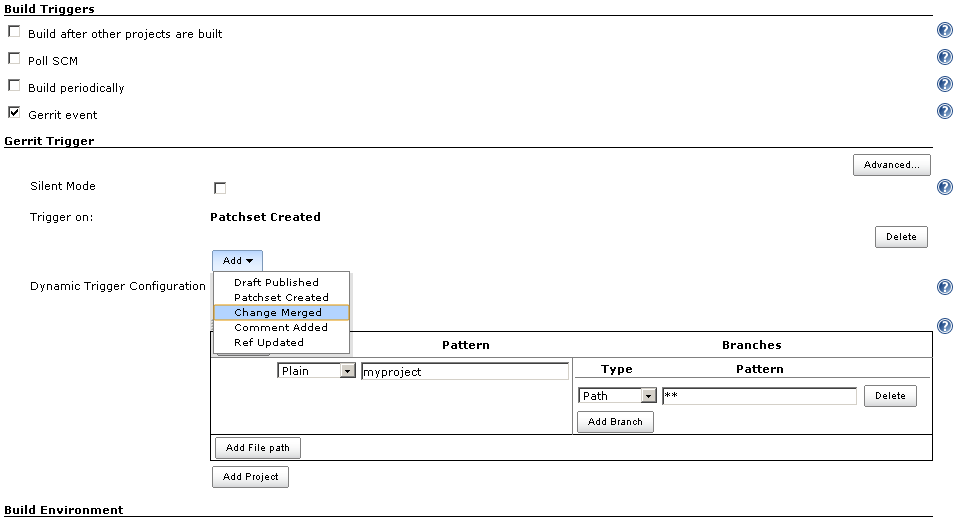
Task: Open help icon above Branches column
Action: point(945,326)
